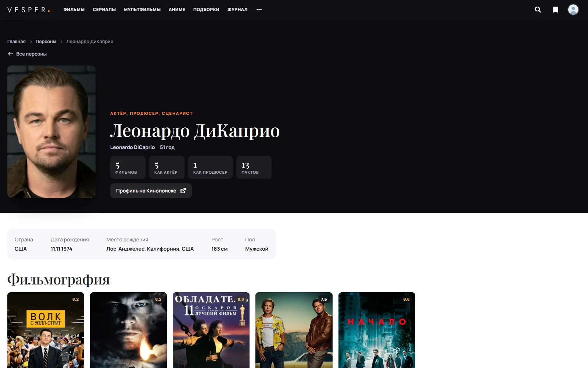Open the Начало poster rated 8.8
Screen dimensions: 588x368
377,330
